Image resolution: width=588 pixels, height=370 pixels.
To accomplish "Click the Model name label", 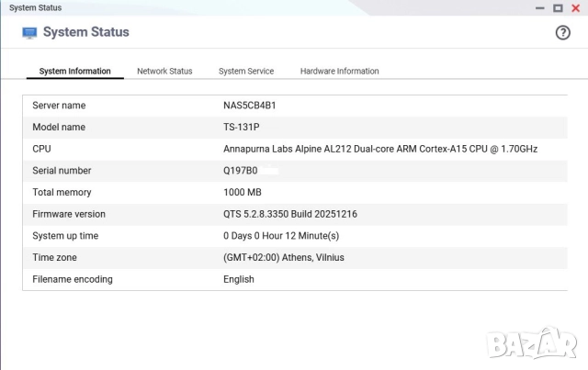I will (59, 127).
